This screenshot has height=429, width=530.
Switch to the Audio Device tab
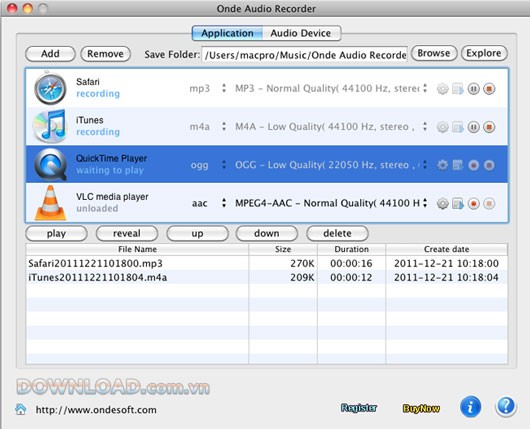click(x=301, y=33)
